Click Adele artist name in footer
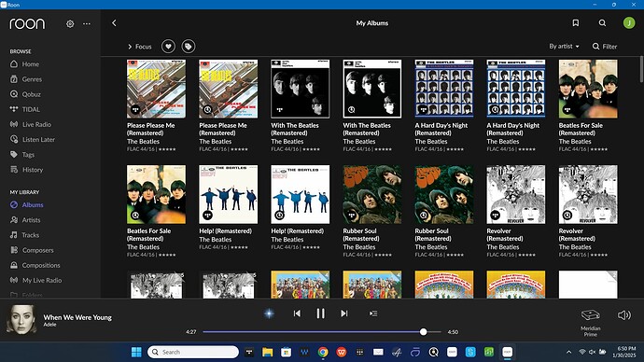The image size is (644, 362). pos(49,325)
